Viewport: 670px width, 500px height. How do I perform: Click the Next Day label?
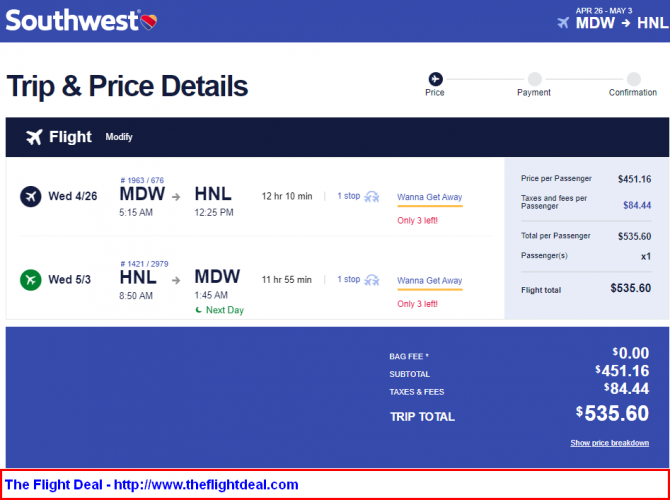coord(225,310)
